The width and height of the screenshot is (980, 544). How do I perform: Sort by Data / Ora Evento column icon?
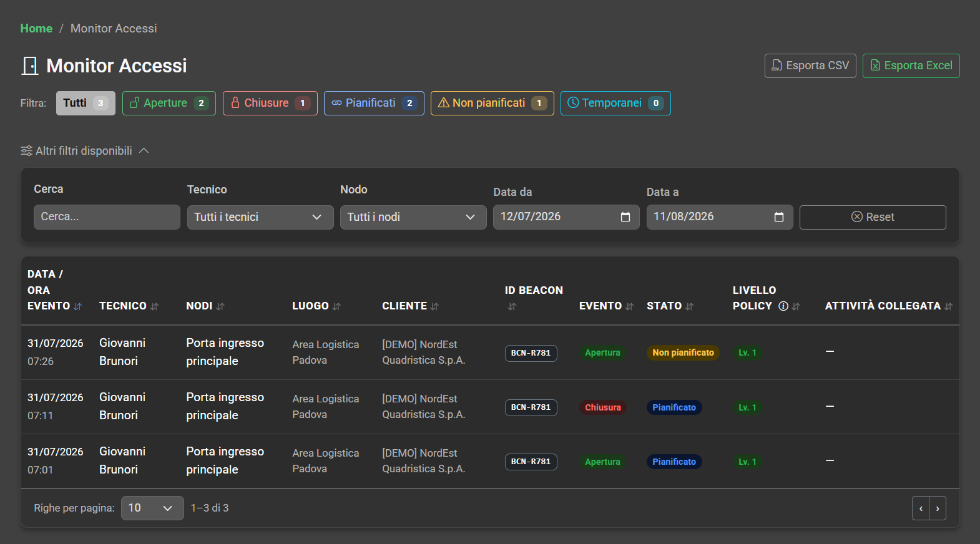[x=78, y=306]
